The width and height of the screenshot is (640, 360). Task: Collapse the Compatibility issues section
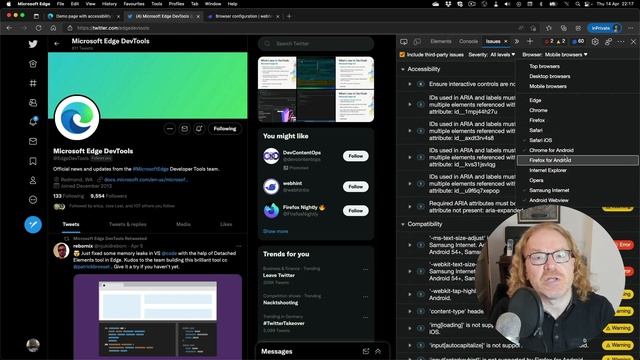click(403, 224)
